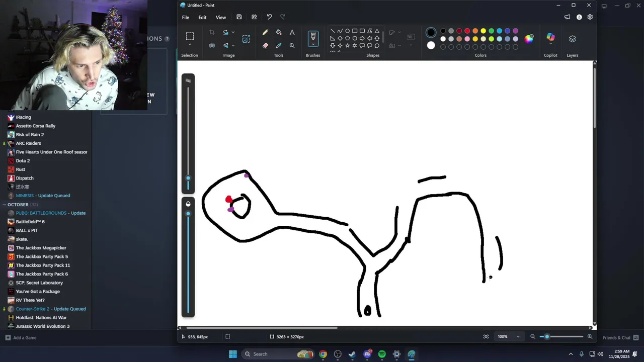Image resolution: width=644 pixels, height=362 pixels.
Task: Collapse the OCTOBER section in Steam
Action: [x=4, y=205]
